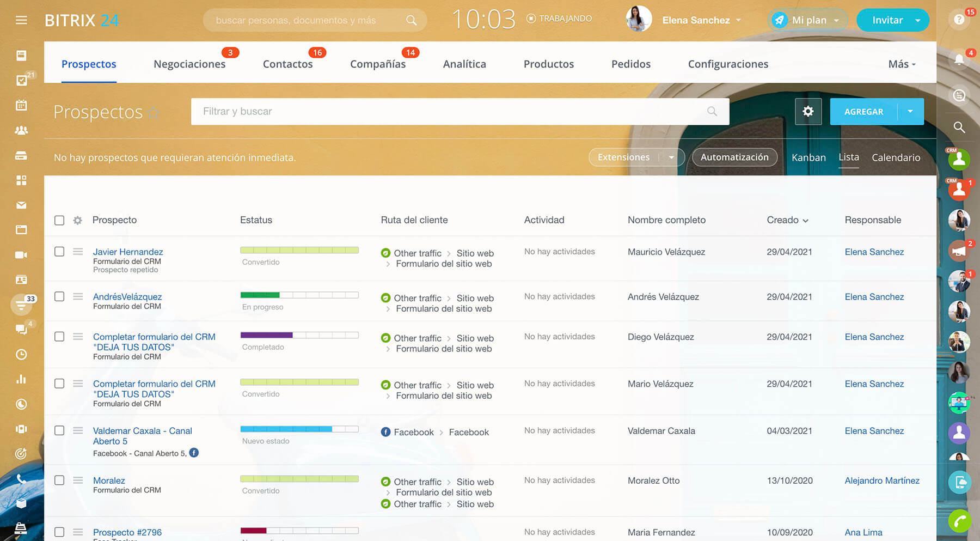Switch to the Negociaciones tab
The image size is (980, 541).
click(189, 64)
